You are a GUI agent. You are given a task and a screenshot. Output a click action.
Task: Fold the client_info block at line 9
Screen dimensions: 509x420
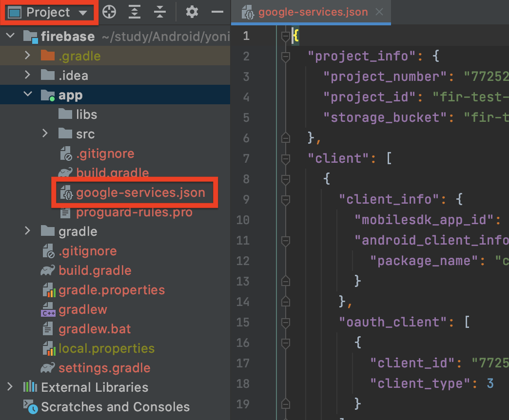click(286, 200)
